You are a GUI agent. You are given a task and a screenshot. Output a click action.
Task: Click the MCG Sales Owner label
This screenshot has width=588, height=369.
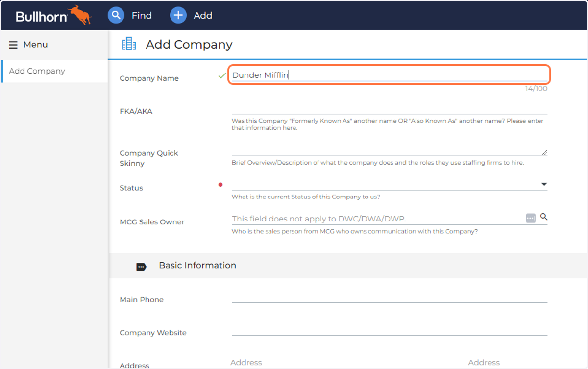coord(152,222)
